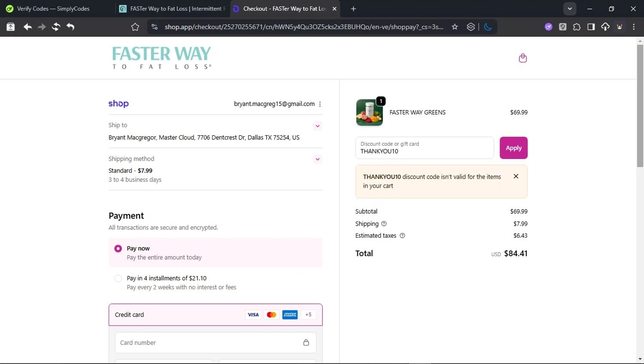644x364 pixels.
Task: Click the Subtotal $69.99 value
Action: (519, 211)
